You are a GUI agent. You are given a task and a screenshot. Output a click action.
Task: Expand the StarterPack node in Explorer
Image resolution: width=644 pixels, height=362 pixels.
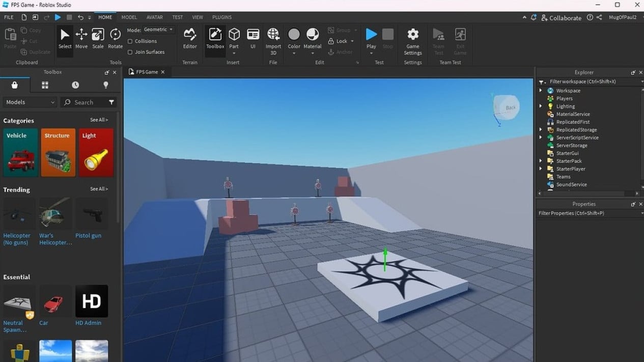click(x=541, y=161)
